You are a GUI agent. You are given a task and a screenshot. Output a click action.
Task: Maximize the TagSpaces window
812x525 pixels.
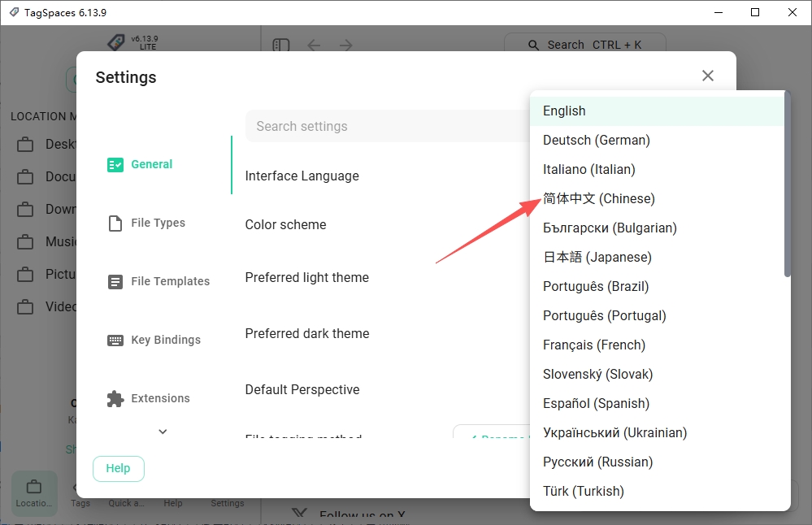(755, 12)
